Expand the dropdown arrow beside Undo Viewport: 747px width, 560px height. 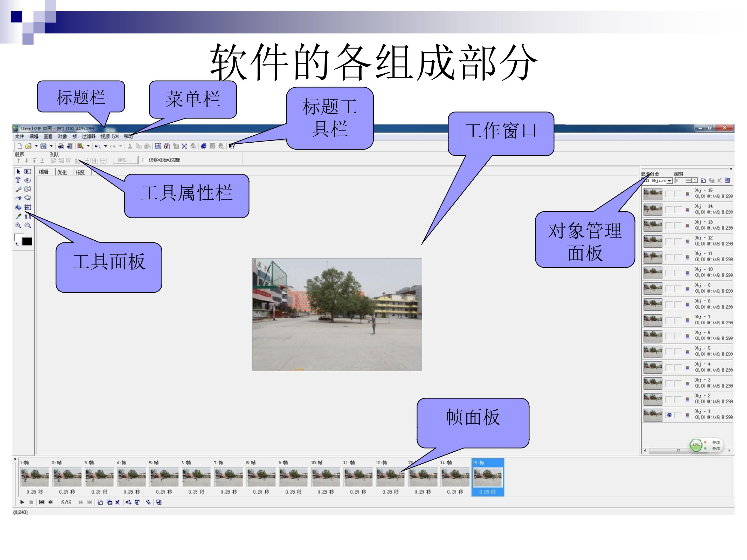coord(105,146)
